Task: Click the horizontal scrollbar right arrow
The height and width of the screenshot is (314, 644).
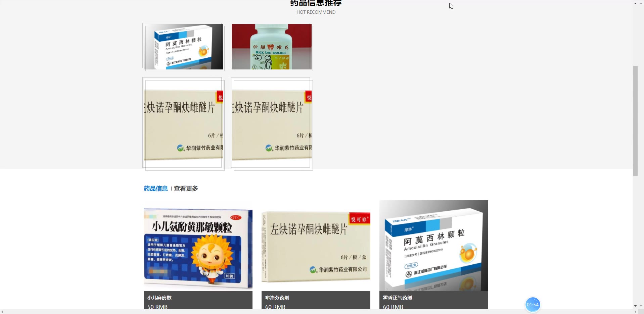Action: pyautogui.click(x=635, y=312)
